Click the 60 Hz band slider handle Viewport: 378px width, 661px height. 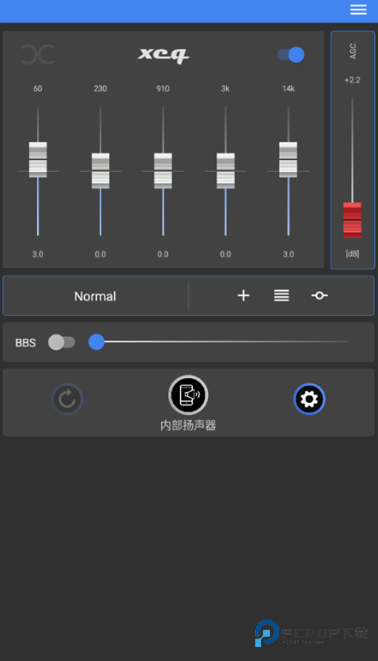pyautogui.click(x=38, y=160)
